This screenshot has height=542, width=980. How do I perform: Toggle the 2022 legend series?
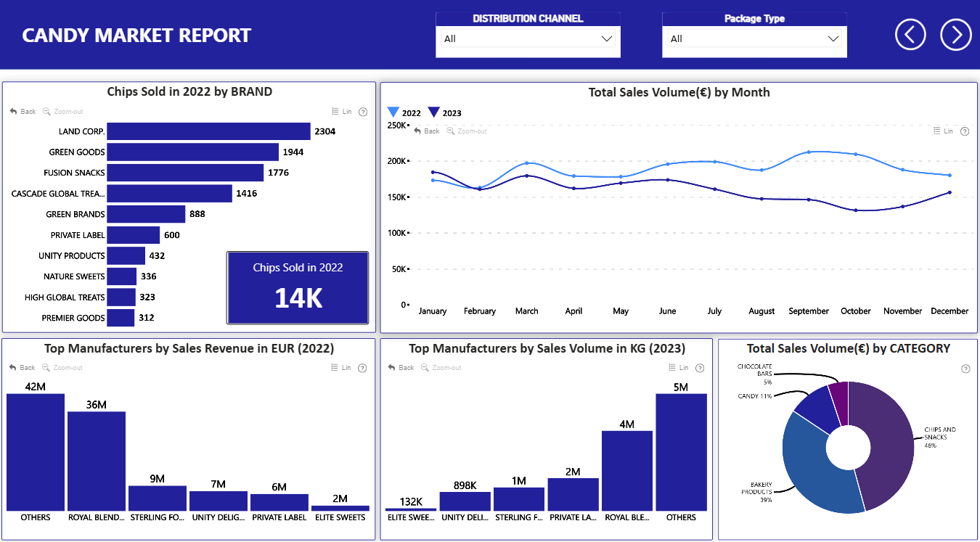point(404,112)
